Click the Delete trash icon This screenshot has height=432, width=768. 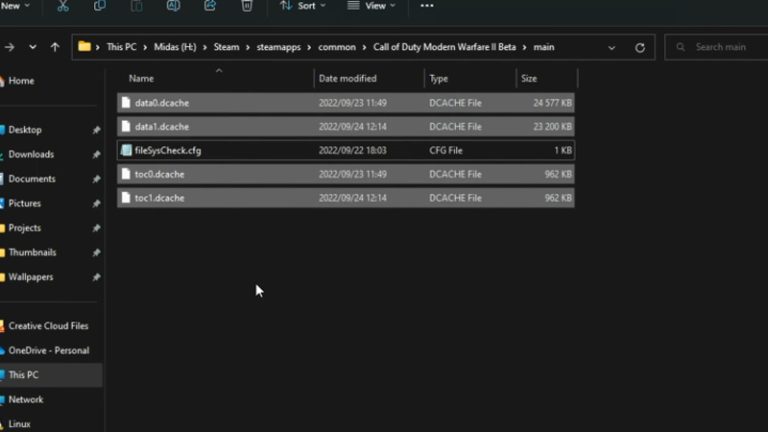click(x=247, y=6)
